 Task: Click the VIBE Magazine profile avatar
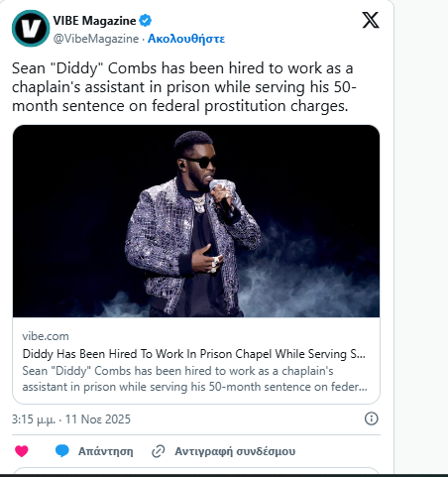pyautogui.click(x=31, y=28)
